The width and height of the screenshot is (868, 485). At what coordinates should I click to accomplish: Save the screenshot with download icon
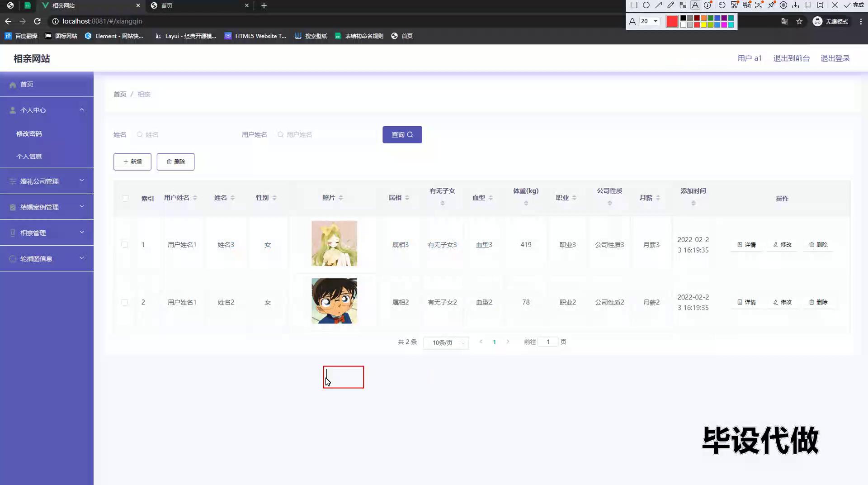[x=796, y=5]
